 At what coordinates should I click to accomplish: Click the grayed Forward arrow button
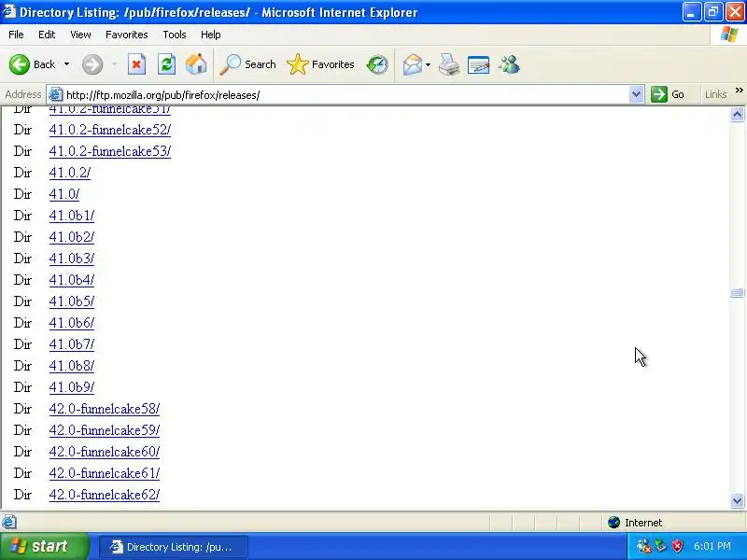point(92,64)
